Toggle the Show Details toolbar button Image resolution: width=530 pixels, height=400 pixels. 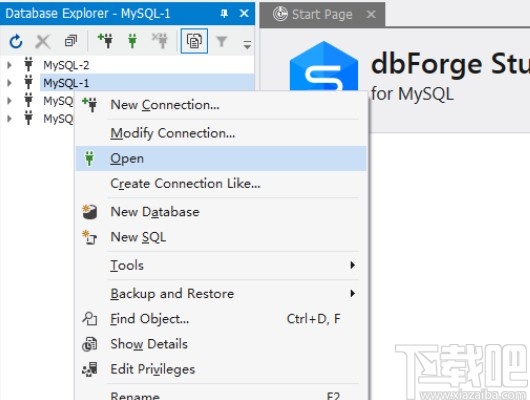pyautogui.click(x=194, y=41)
